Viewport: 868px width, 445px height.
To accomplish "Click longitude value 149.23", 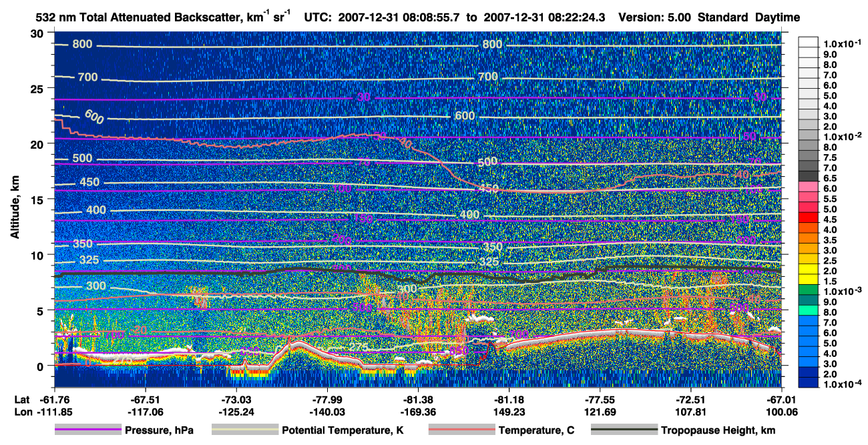I will click(509, 412).
